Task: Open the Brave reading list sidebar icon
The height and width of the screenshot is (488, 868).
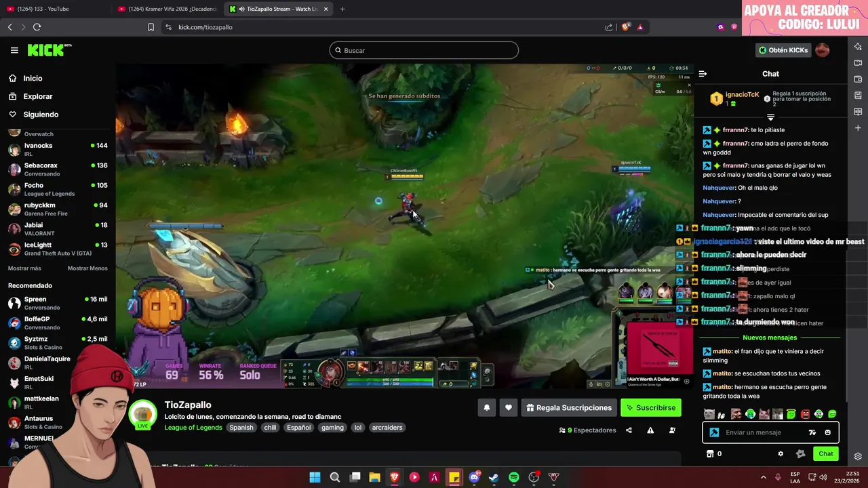Action: (858, 112)
